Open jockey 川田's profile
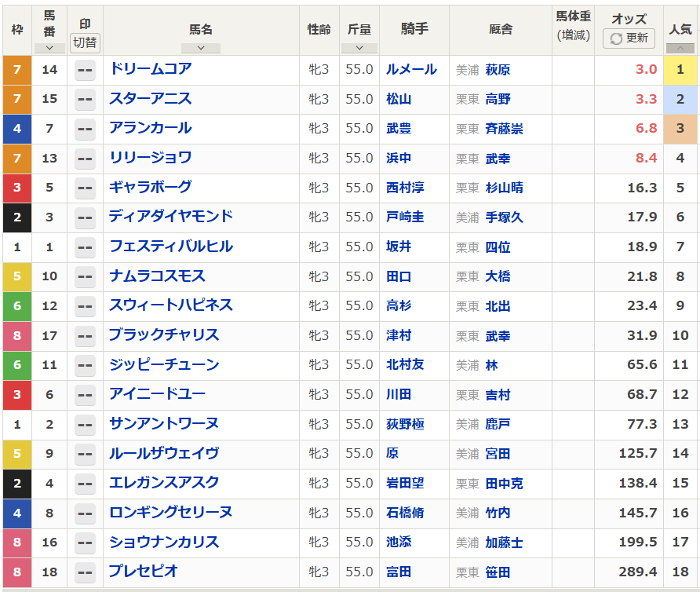The height and width of the screenshot is (592, 700). (399, 394)
